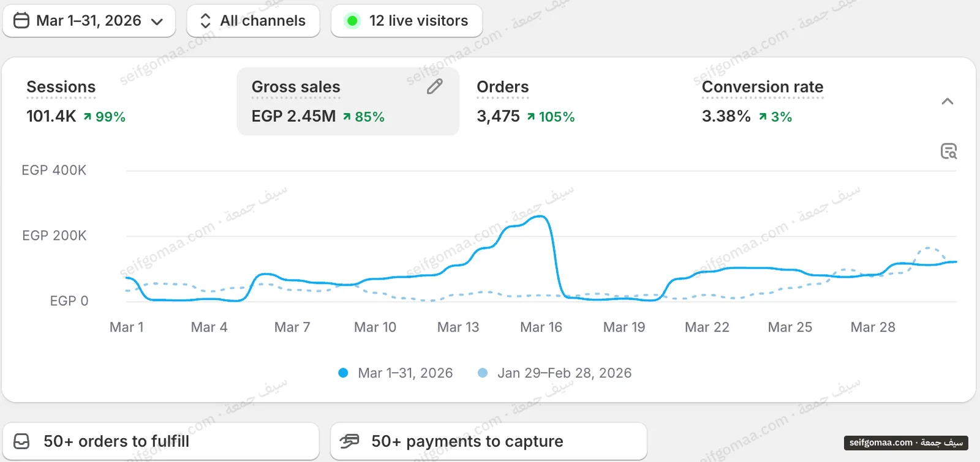Toggle the Jan 29–Feb 28, 2026 legend series

[x=554, y=373]
